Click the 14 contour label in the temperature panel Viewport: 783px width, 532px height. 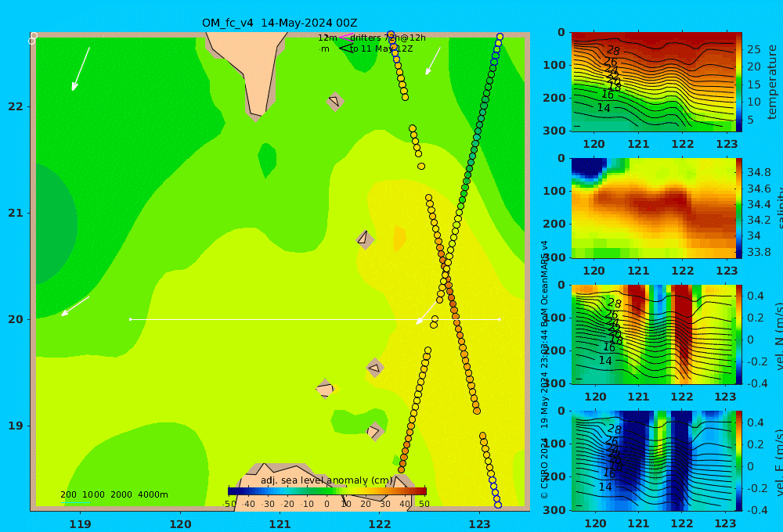pyautogui.click(x=604, y=107)
